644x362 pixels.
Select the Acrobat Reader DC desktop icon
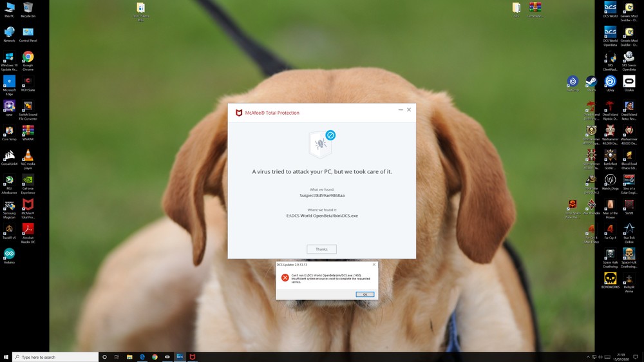tap(28, 234)
